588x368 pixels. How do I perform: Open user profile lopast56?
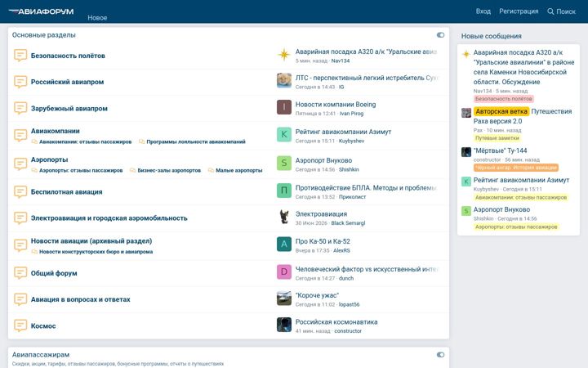pyautogui.click(x=350, y=304)
